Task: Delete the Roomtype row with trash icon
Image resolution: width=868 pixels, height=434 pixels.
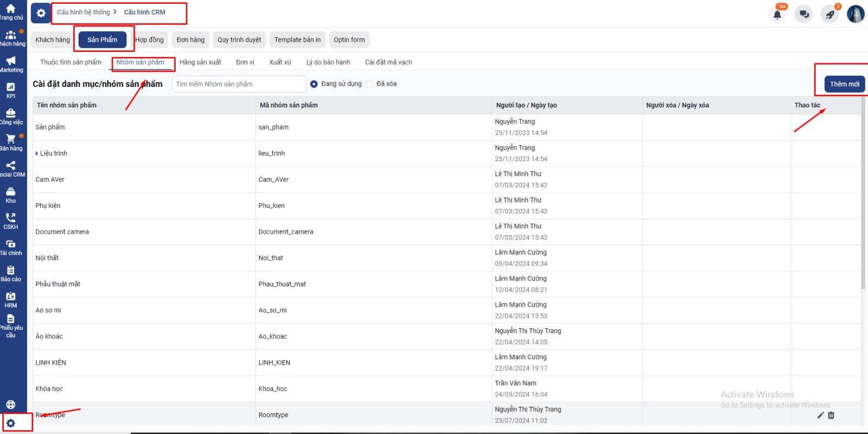Action: tap(831, 415)
